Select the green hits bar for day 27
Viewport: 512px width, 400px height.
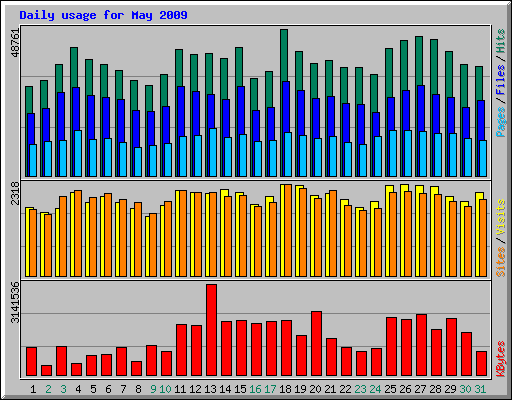(x=419, y=61)
